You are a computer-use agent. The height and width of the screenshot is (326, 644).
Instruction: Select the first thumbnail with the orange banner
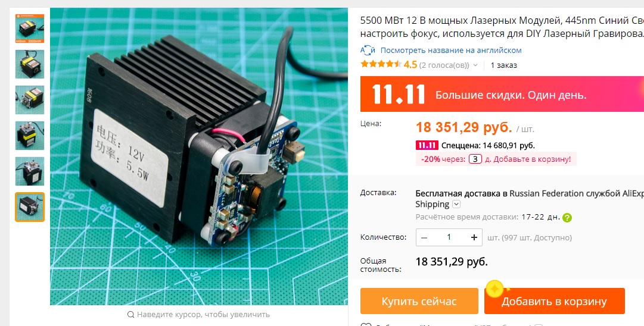click(x=30, y=29)
